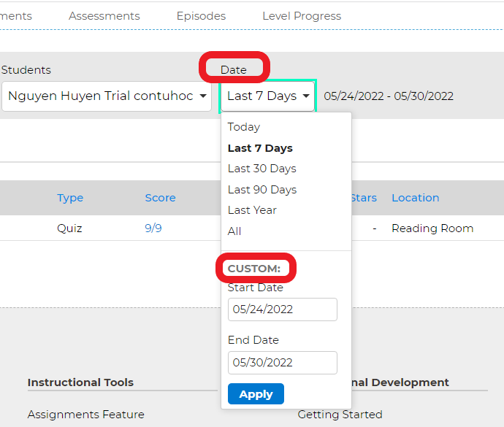Sort by the Type column header

click(x=70, y=198)
